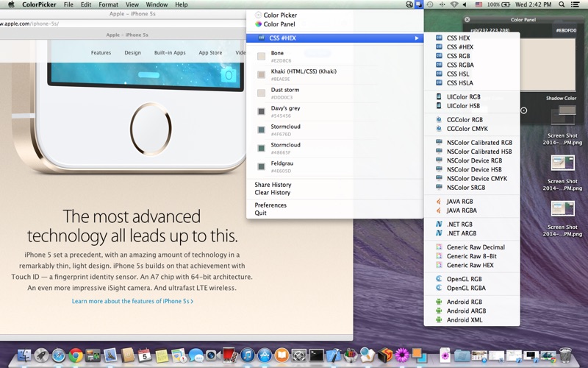Select Generic Raw HEX format
588x368 pixels.
click(x=472, y=265)
